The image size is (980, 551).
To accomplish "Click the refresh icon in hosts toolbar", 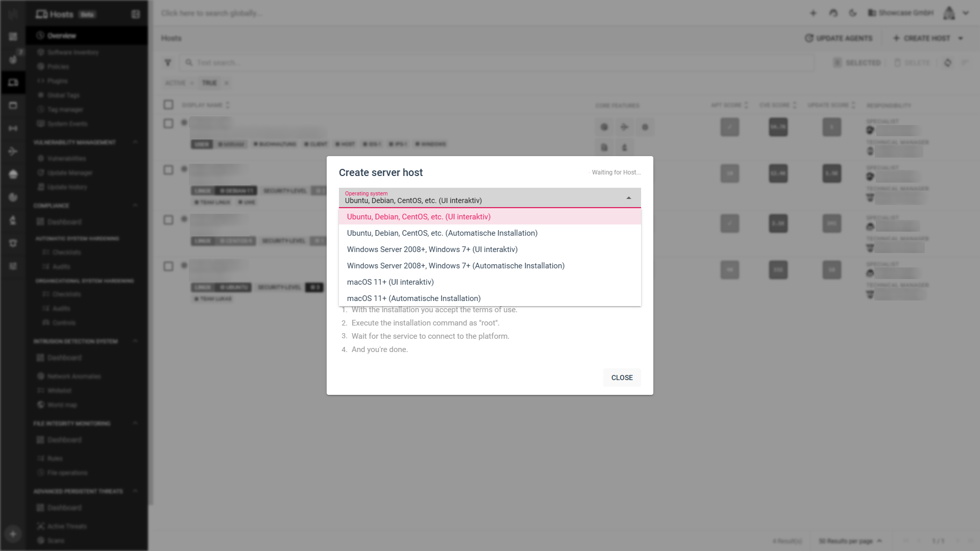I will point(947,63).
